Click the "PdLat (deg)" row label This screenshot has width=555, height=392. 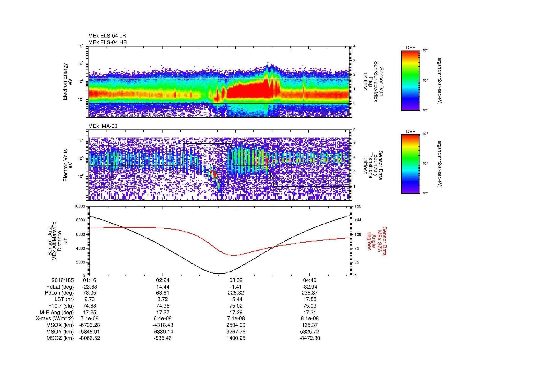(x=60, y=287)
